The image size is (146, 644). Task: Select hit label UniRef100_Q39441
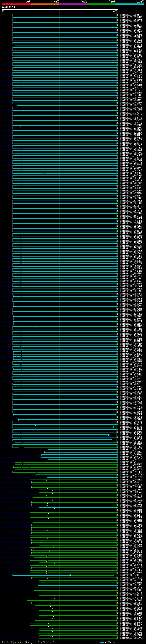[x=131, y=407]
